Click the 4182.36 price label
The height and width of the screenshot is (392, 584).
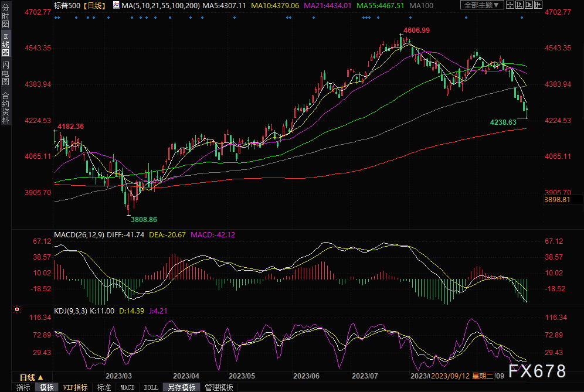[71, 127]
